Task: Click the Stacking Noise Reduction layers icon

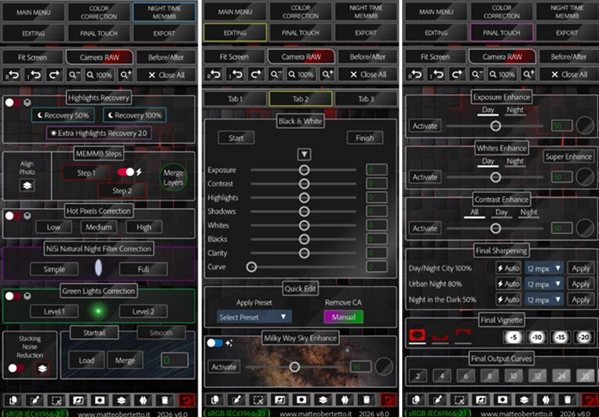Action: tap(42, 369)
